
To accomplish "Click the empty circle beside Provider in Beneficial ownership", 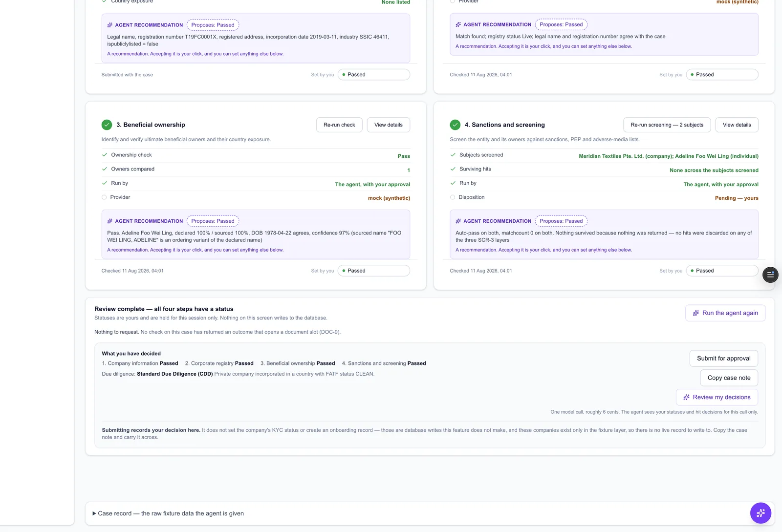I will (104, 197).
